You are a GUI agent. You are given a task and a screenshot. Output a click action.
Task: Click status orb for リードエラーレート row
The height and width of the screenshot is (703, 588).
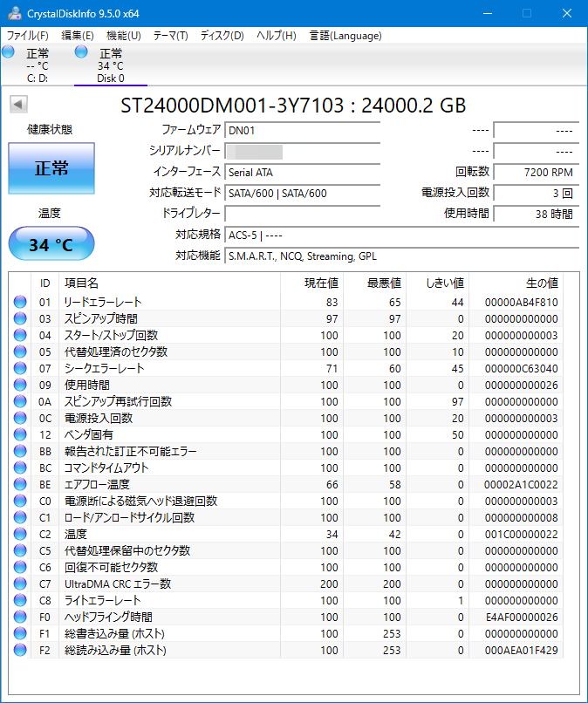coord(20,302)
